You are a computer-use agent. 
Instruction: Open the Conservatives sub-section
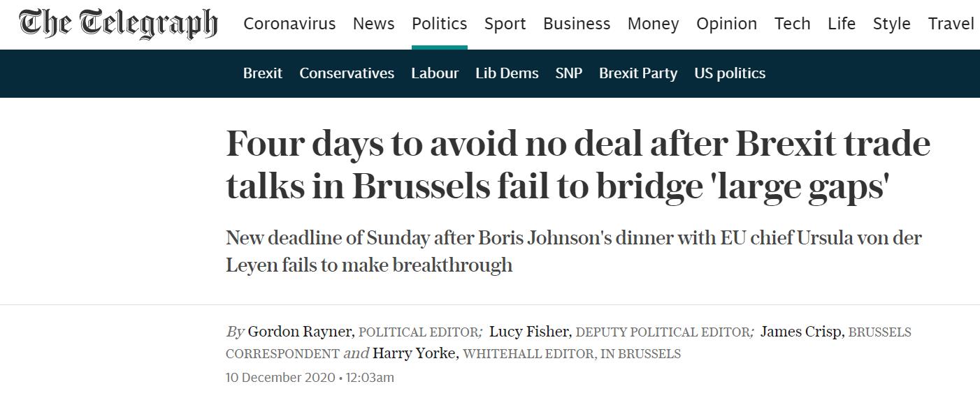click(x=347, y=73)
